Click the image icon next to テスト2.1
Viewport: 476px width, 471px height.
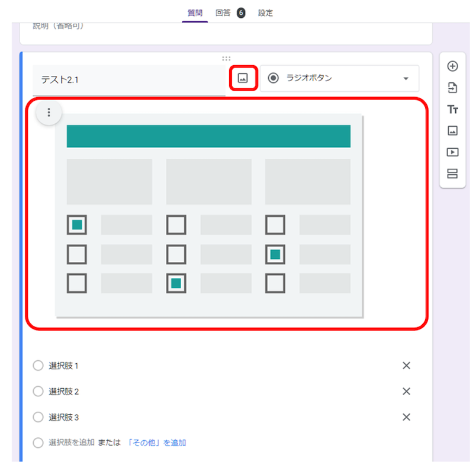click(x=243, y=78)
